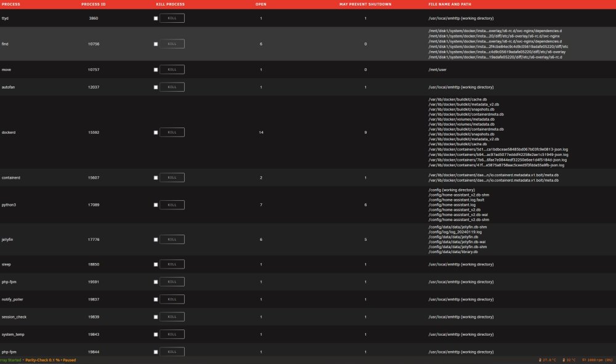Click the Kill Process column header
616x364 pixels.
click(x=170, y=4)
